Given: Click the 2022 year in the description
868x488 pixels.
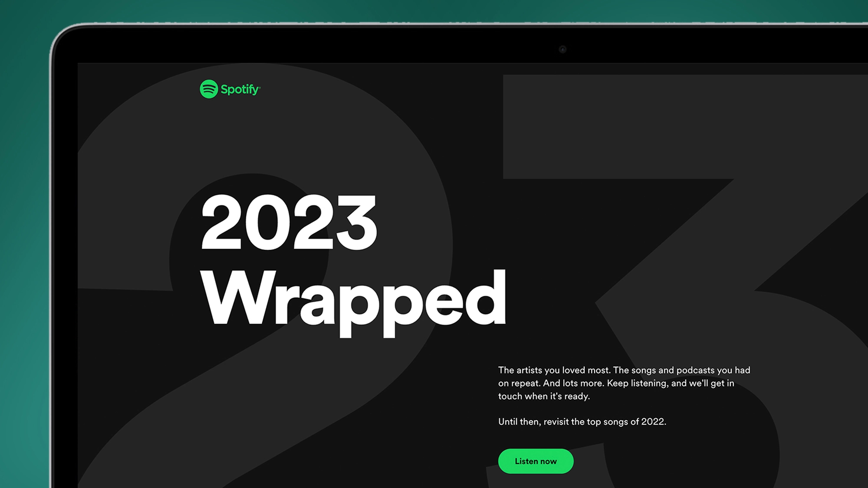Looking at the screenshot, I should tap(653, 422).
